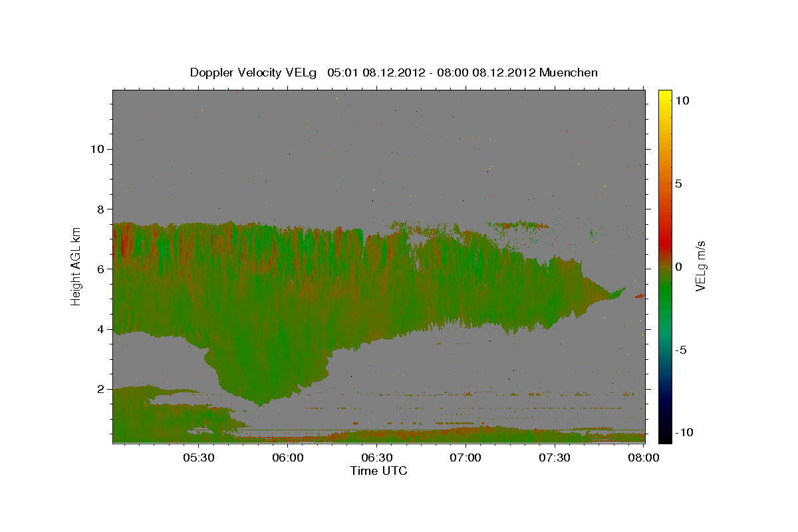The height and width of the screenshot is (532, 798).
Task: Click the 'VELg m/s' colorbar label
Action: pyautogui.click(x=700, y=267)
